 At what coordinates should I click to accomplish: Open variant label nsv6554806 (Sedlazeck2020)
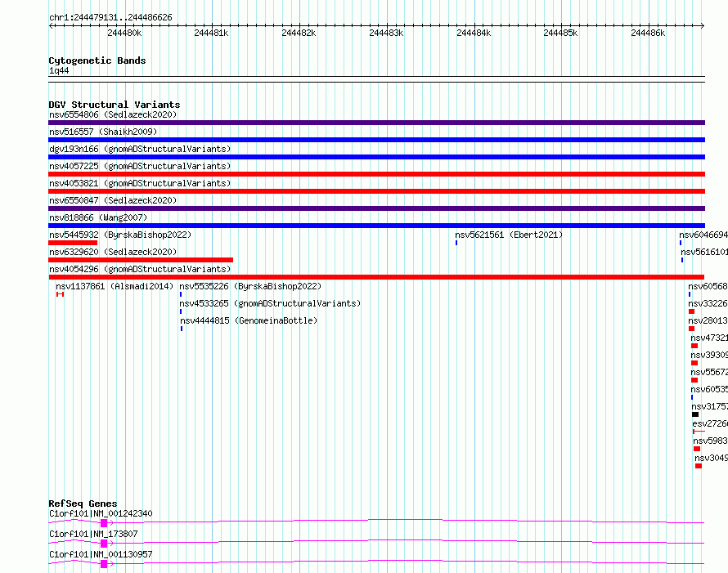(113, 114)
